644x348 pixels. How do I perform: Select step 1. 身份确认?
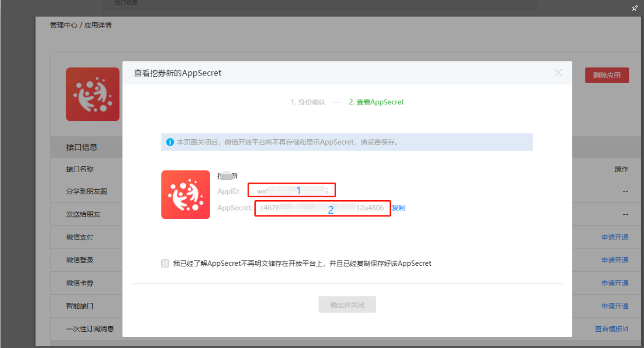tap(308, 102)
